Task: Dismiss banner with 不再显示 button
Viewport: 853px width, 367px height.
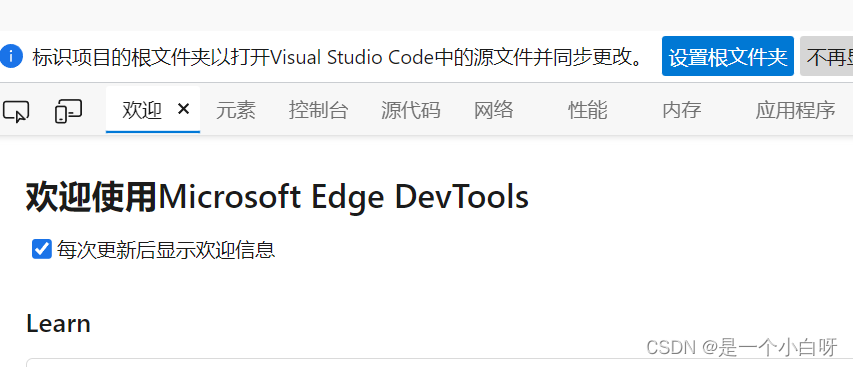Action: pos(826,57)
